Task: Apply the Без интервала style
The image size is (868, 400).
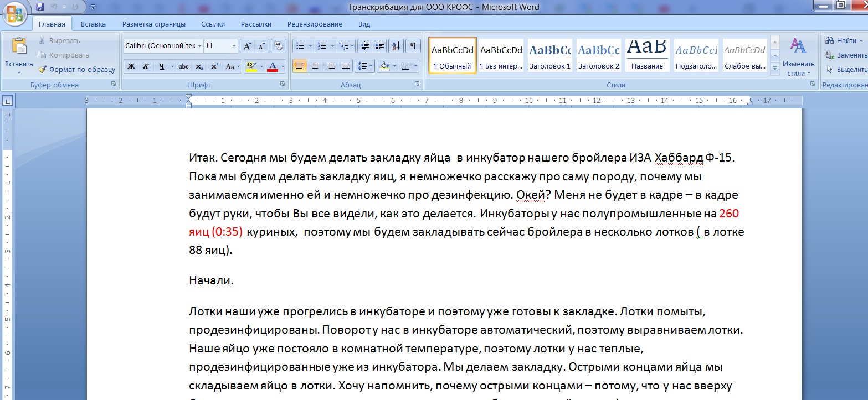Action: pos(501,55)
